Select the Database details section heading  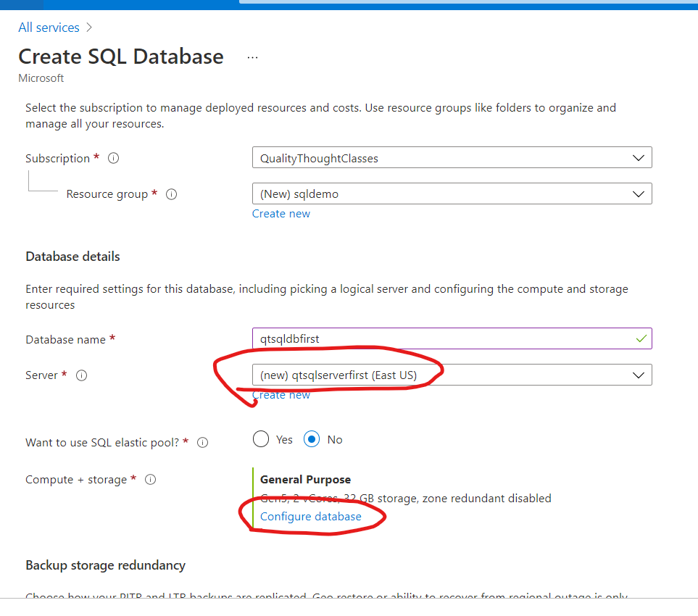click(72, 257)
